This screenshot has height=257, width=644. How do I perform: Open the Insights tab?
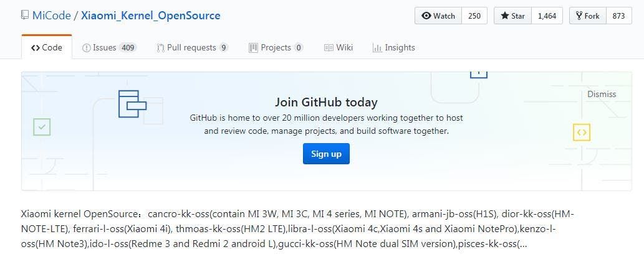393,47
